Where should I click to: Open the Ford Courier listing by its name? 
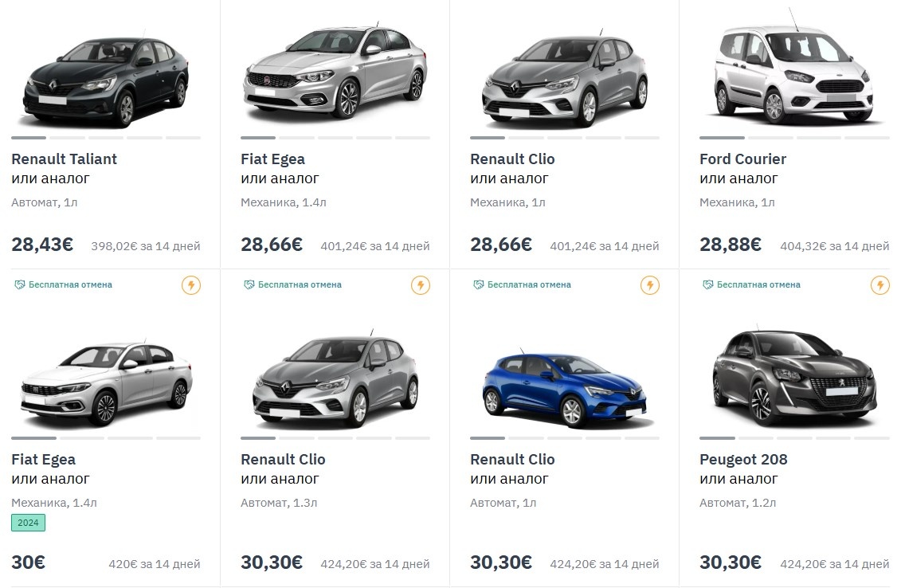pyautogui.click(x=742, y=159)
